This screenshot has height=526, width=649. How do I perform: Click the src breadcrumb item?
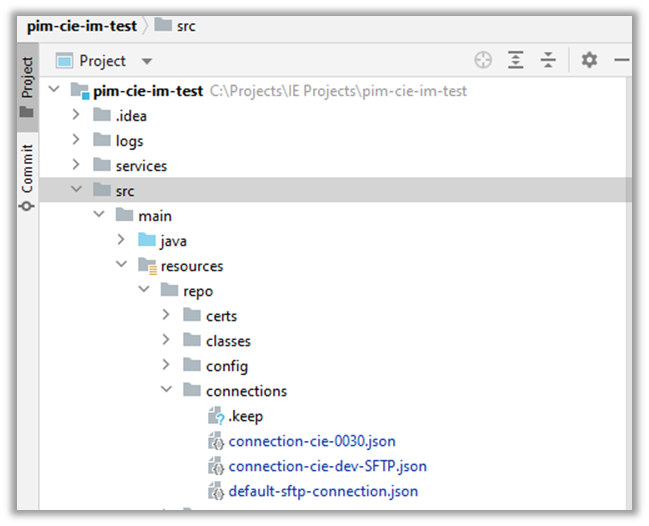185,26
